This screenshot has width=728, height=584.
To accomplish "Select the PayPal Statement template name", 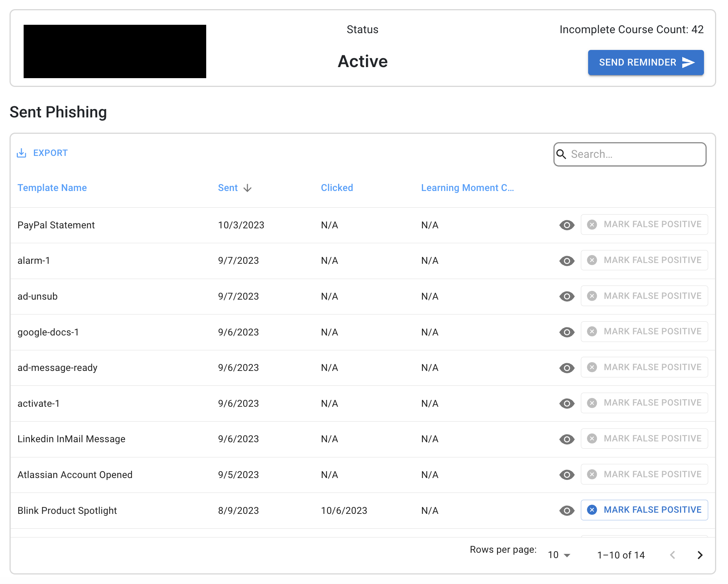I will [56, 225].
